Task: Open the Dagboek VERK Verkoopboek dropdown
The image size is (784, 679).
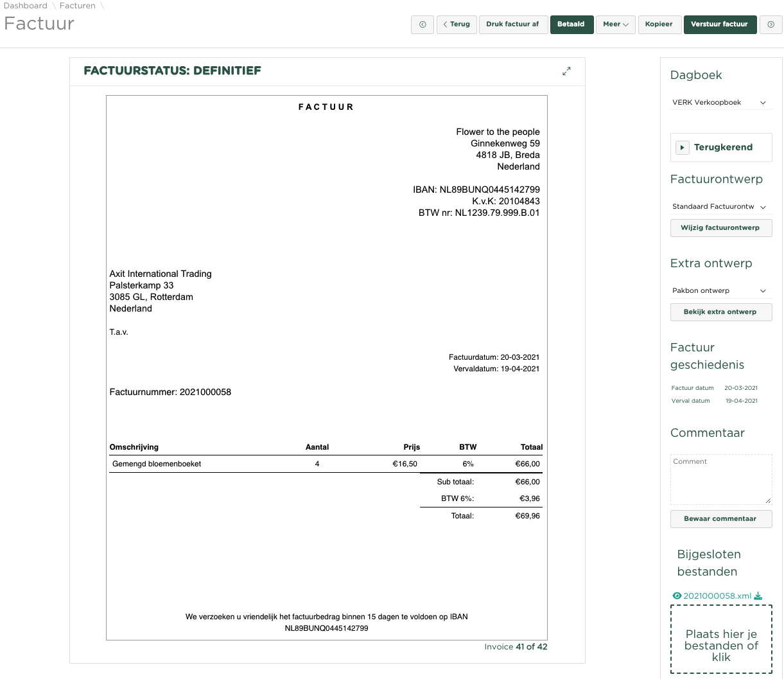Action: 720,103
